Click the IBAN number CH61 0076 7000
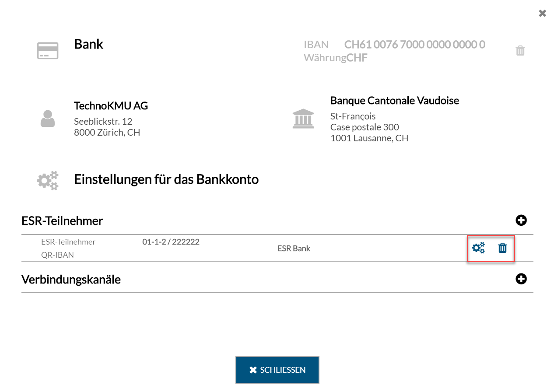This screenshot has height=392, width=554. click(x=415, y=44)
